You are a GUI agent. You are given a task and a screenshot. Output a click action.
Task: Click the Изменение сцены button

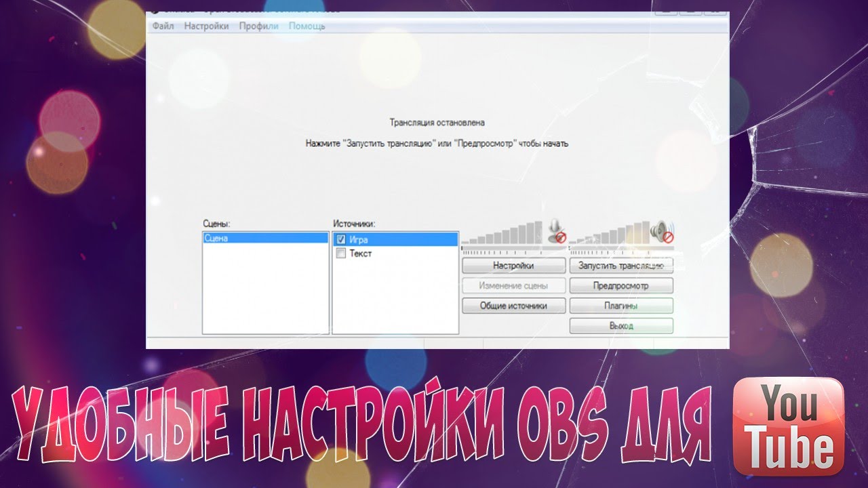click(x=513, y=285)
